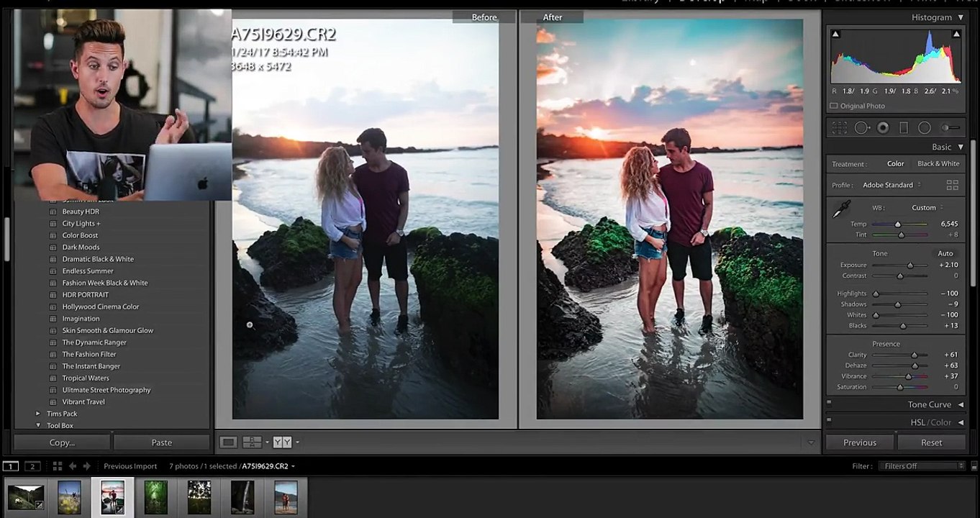
Task: Click the Imagination preset icon
Action: coord(53,319)
